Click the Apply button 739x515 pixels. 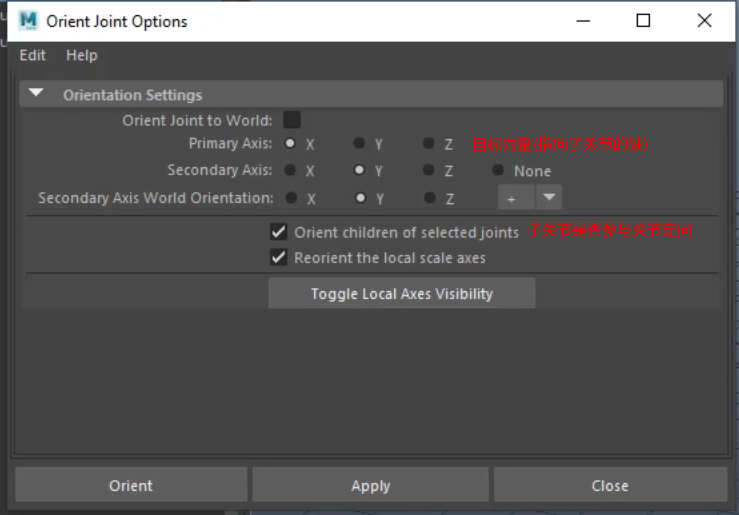point(370,485)
